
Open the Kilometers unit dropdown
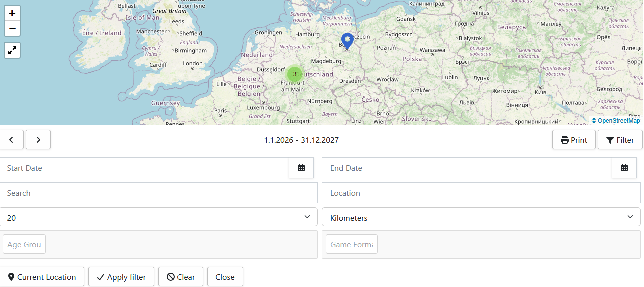tap(481, 217)
